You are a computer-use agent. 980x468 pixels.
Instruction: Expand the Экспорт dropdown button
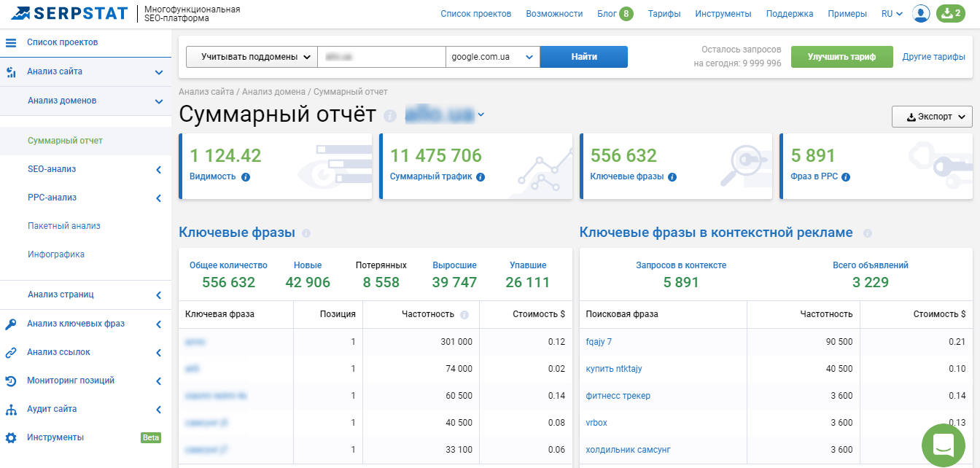tap(931, 117)
